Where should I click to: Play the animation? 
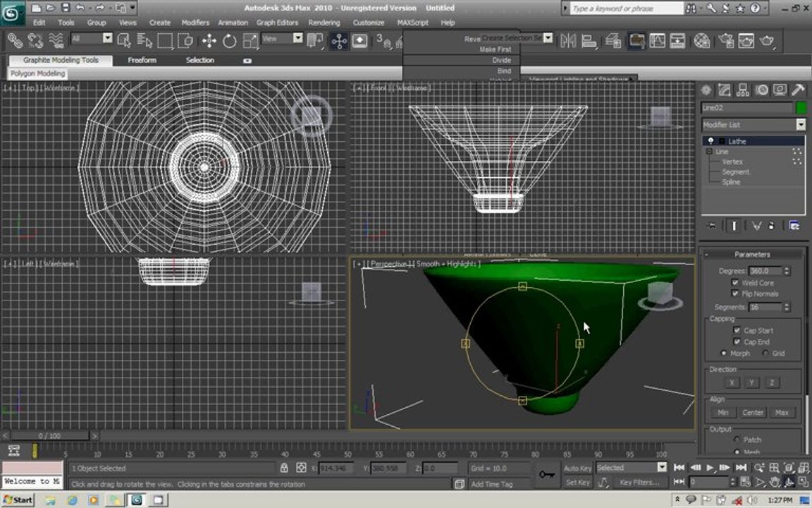pos(710,468)
